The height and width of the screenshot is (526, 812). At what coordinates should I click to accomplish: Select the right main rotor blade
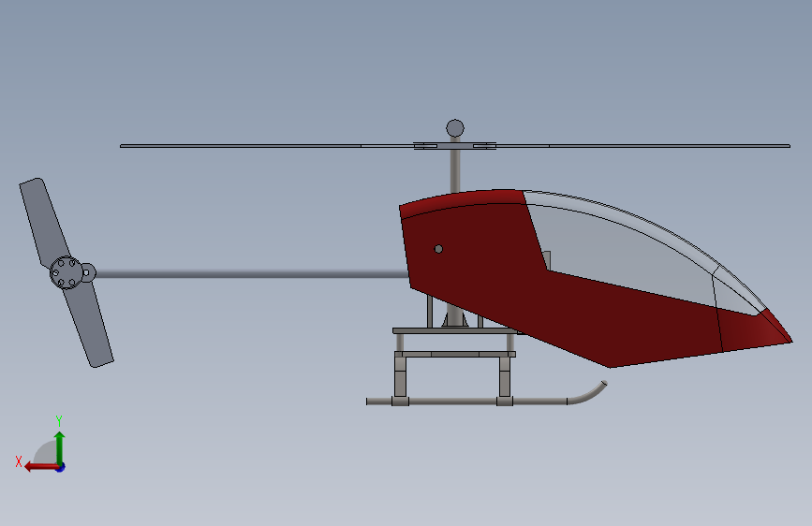point(642,146)
